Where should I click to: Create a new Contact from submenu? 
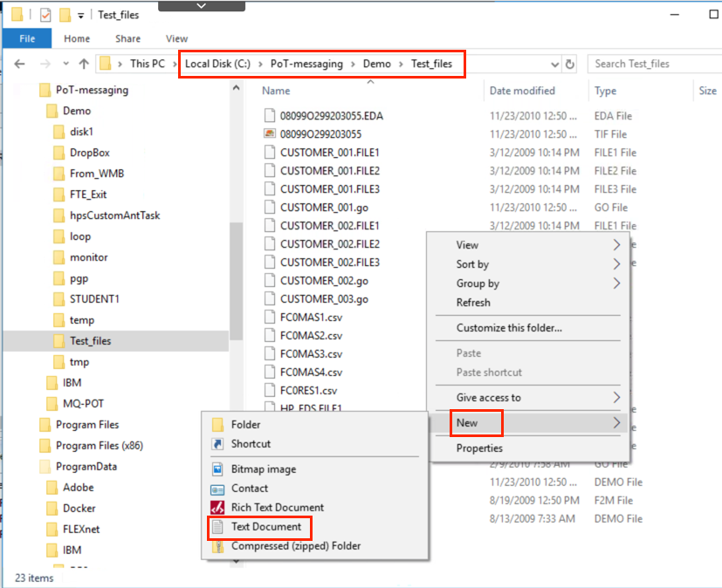(x=315, y=489)
